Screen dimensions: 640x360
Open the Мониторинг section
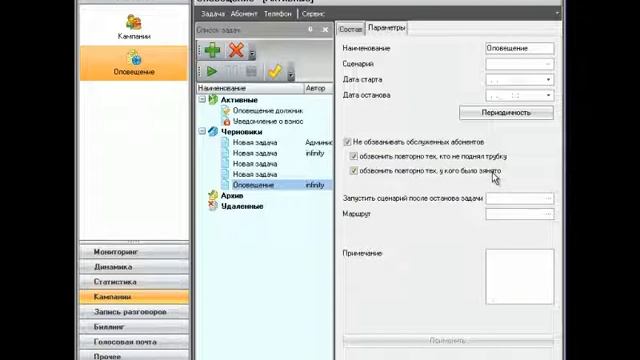pyautogui.click(x=134, y=252)
